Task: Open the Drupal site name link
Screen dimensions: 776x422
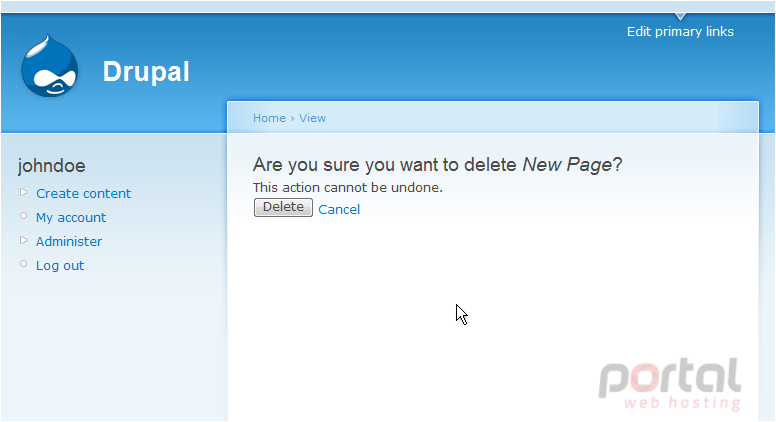Action: [146, 72]
